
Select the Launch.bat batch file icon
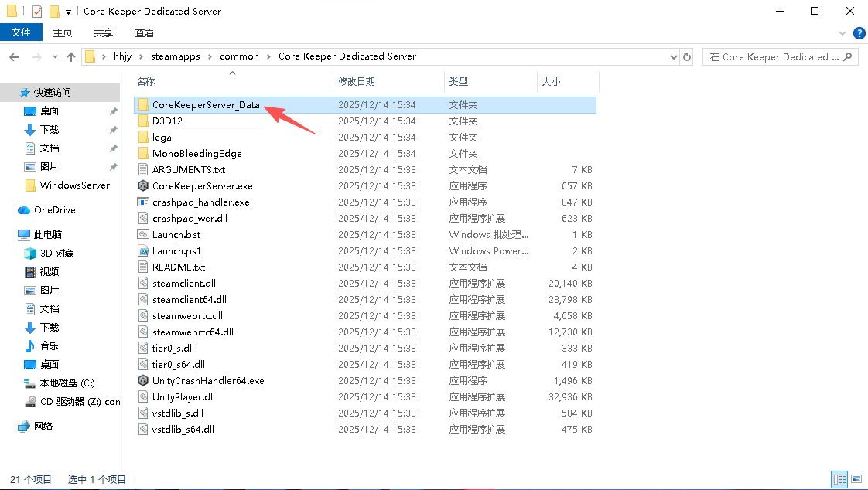coord(142,235)
